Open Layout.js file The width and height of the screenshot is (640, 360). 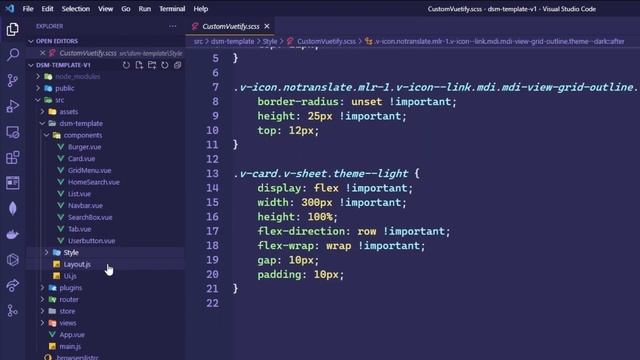[x=77, y=264]
